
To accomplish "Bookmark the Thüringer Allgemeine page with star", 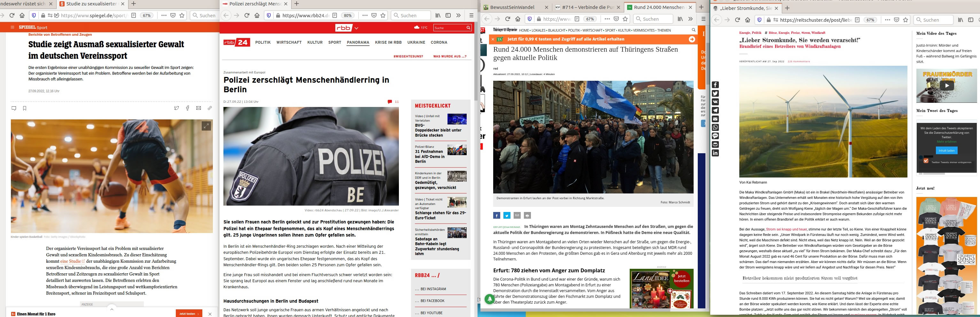I will tap(625, 19).
